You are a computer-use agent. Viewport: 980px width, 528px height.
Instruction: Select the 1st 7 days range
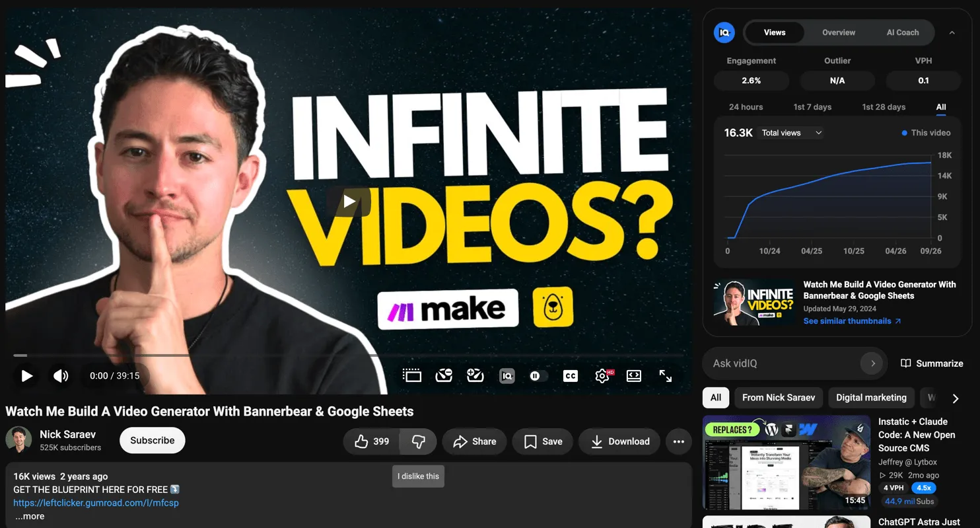click(x=812, y=107)
